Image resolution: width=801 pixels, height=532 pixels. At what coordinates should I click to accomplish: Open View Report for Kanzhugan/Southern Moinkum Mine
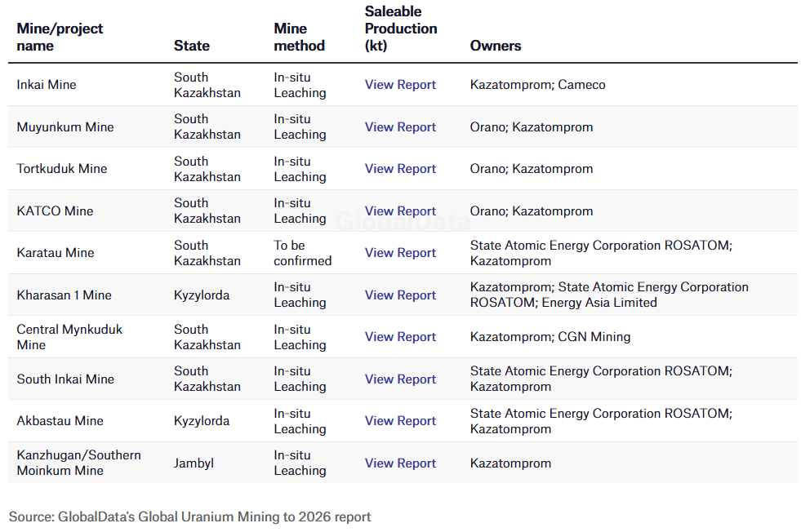(400, 463)
